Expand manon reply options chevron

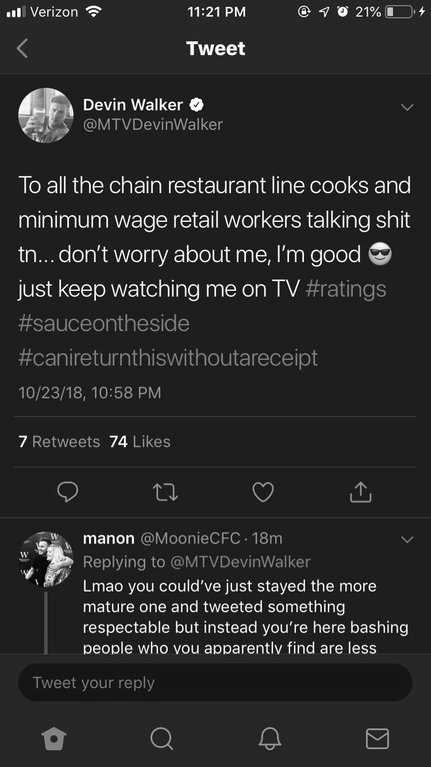tap(407, 540)
